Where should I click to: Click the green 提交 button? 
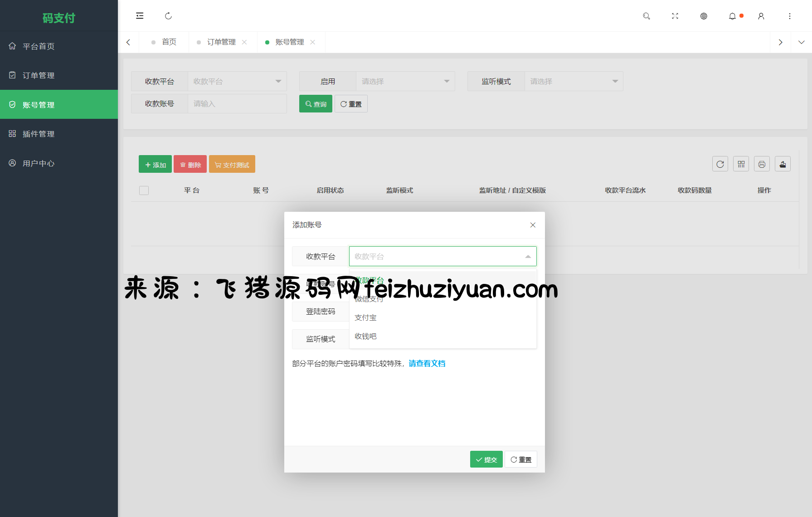click(486, 459)
